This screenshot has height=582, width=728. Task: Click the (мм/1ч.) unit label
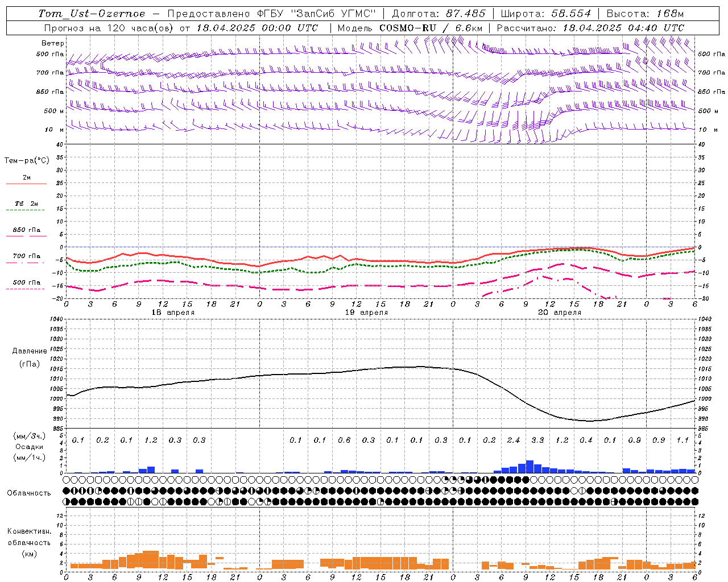(30, 458)
